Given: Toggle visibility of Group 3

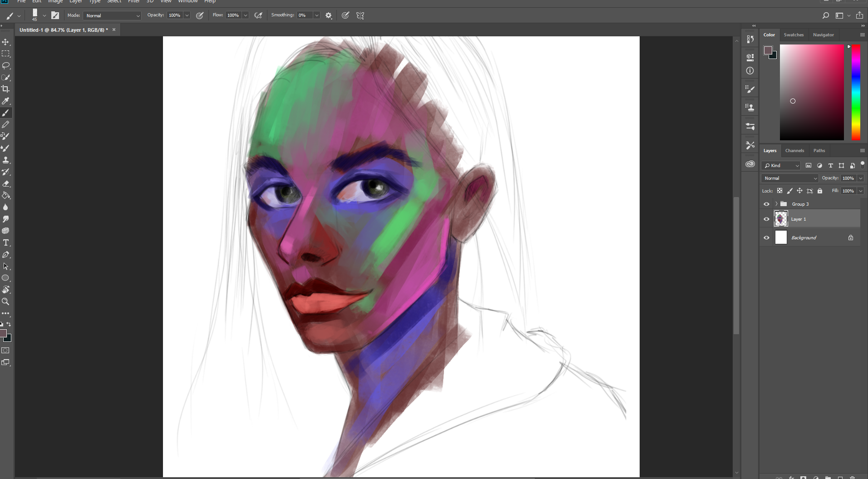Looking at the screenshot, I should coord(767,204).
